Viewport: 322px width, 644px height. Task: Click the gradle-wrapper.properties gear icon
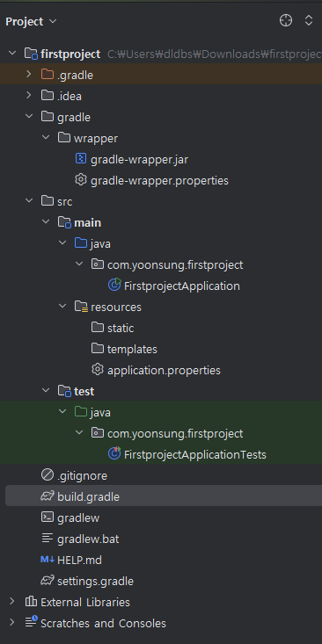(81, 180)
